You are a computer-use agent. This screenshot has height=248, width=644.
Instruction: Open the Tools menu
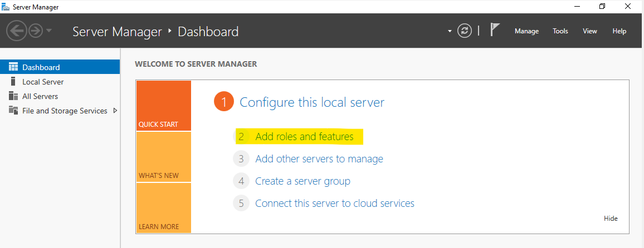pos(560,31)
